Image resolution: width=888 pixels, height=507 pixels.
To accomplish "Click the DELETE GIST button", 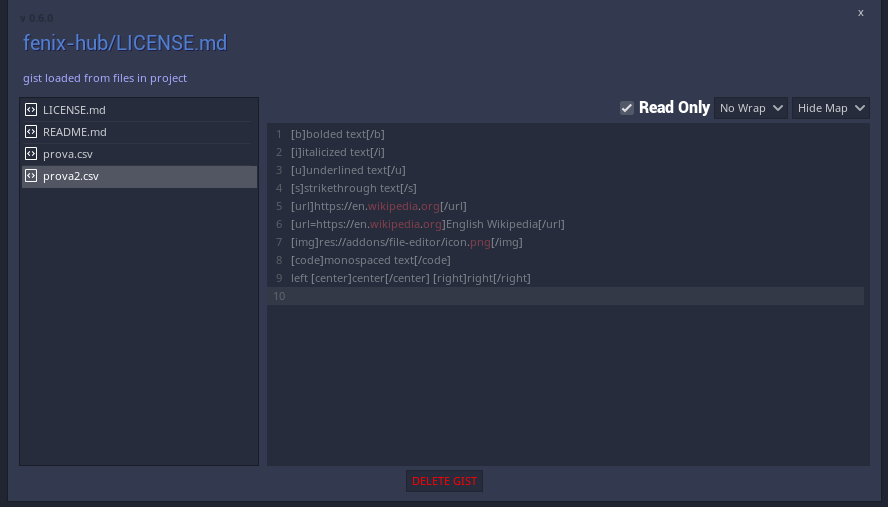I will (444, 481).
